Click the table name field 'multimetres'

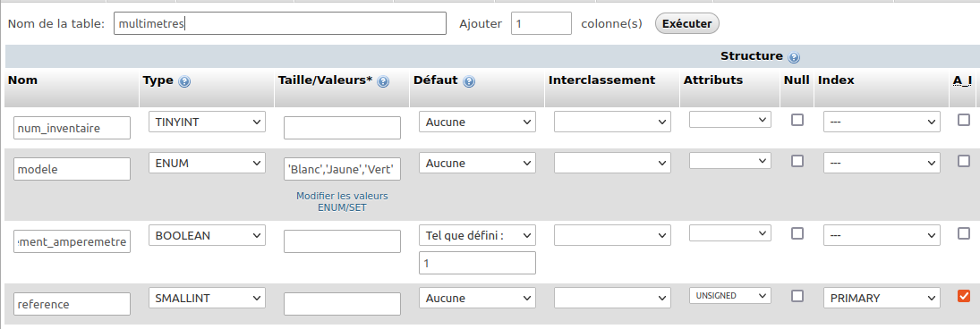click(x=280, y=23)
